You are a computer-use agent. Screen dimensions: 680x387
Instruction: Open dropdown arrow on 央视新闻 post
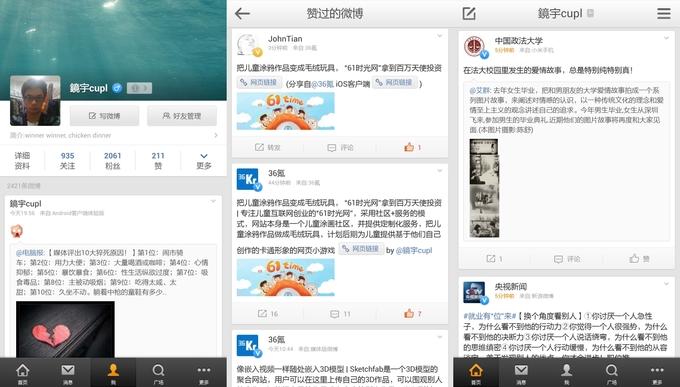pos(667,284)
